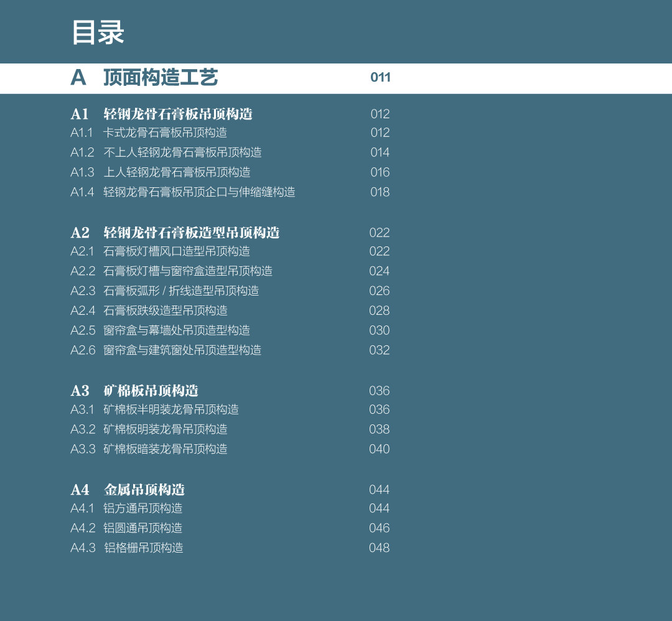Select entry A2.1 石膏板灯槽风口造型吊顶构造

161,251
